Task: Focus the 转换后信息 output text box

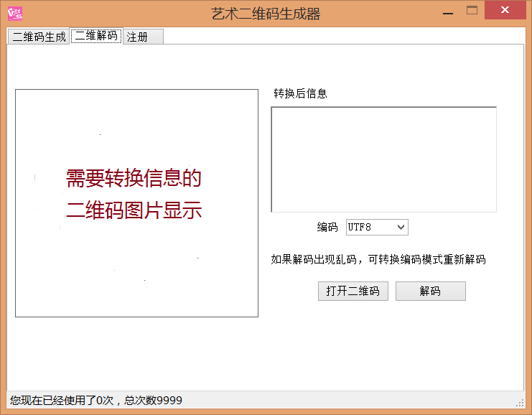Action: coord(383,159)
